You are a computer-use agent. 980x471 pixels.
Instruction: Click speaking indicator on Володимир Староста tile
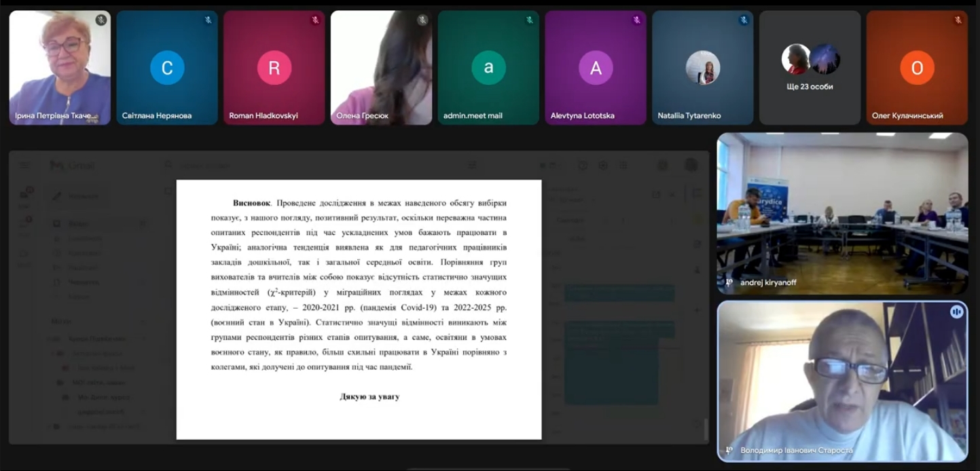[x=956, y=312]
